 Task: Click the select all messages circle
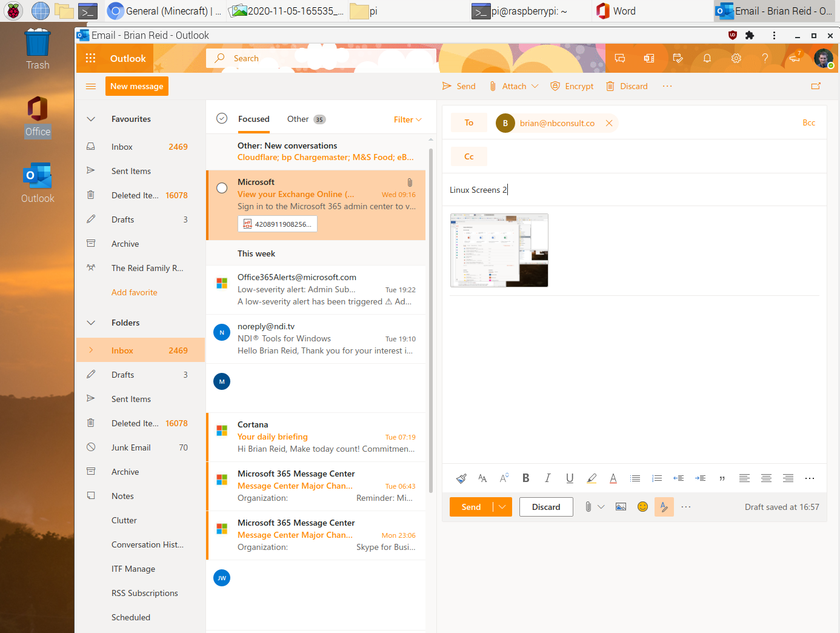(222, 119)
